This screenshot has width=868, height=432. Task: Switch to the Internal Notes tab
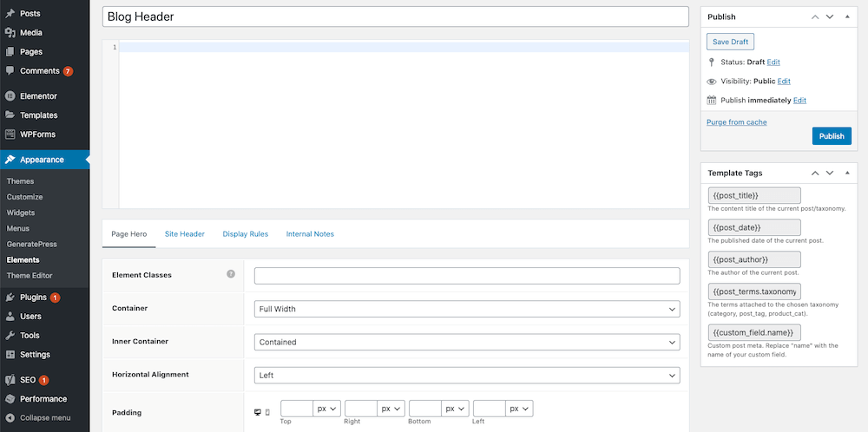point(310,234)
